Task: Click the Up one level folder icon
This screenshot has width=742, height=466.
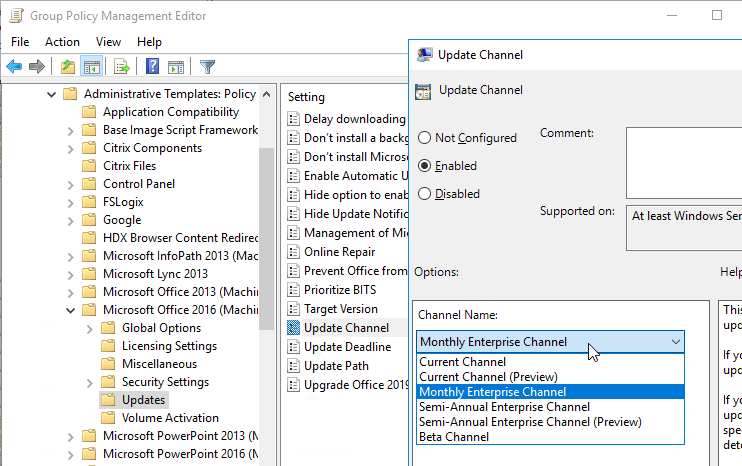Action: [68, 67]
